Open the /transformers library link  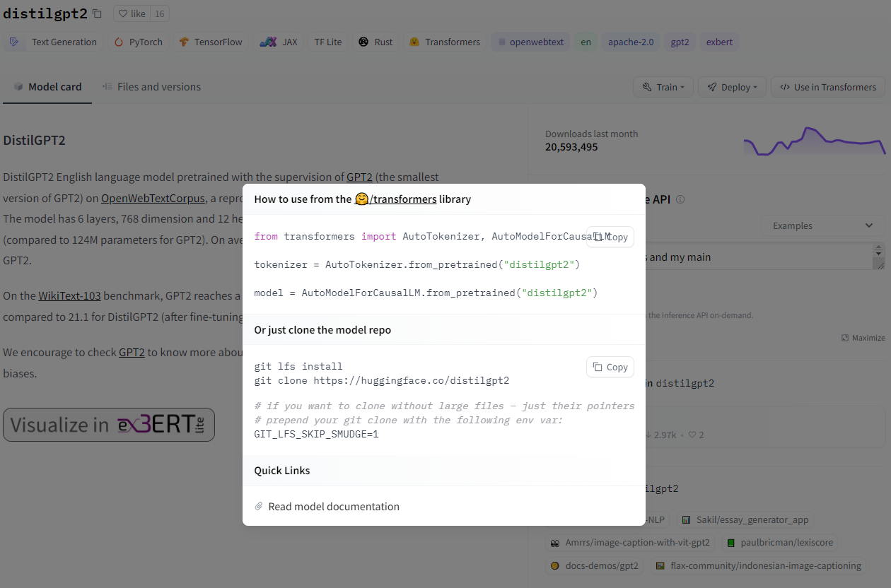click(x=395, y=199)
